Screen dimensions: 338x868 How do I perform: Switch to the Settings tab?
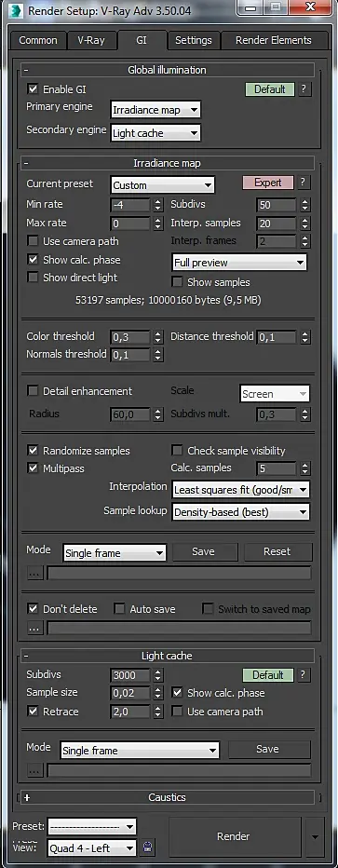193,40
